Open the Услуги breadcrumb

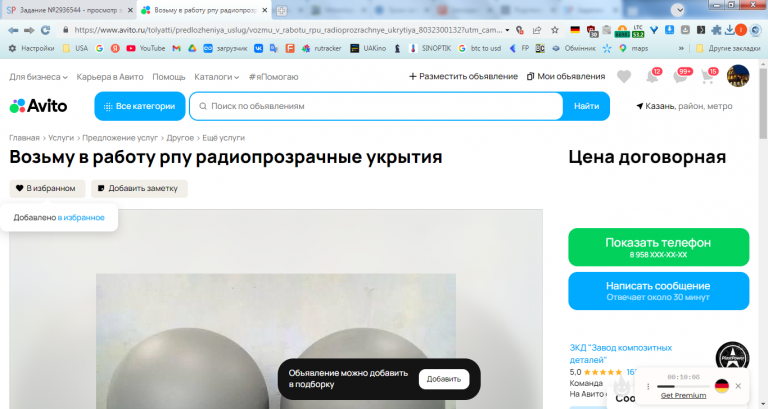[61, 138]
